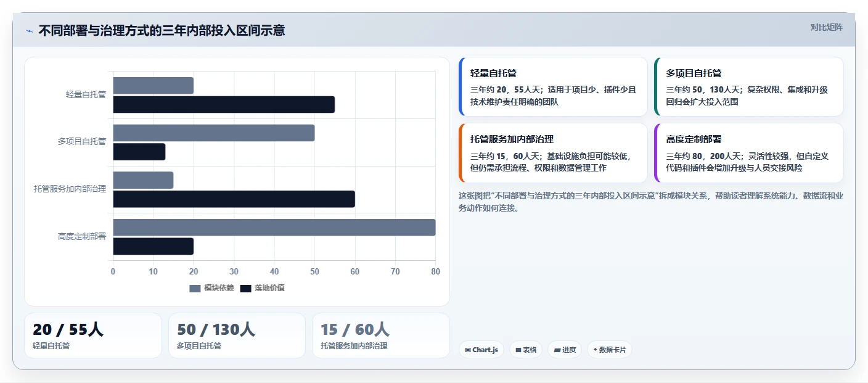
Task: Click the 多项目自托管 模块依赖 bar
Action: pyautogui.click(x=214, y=133)
